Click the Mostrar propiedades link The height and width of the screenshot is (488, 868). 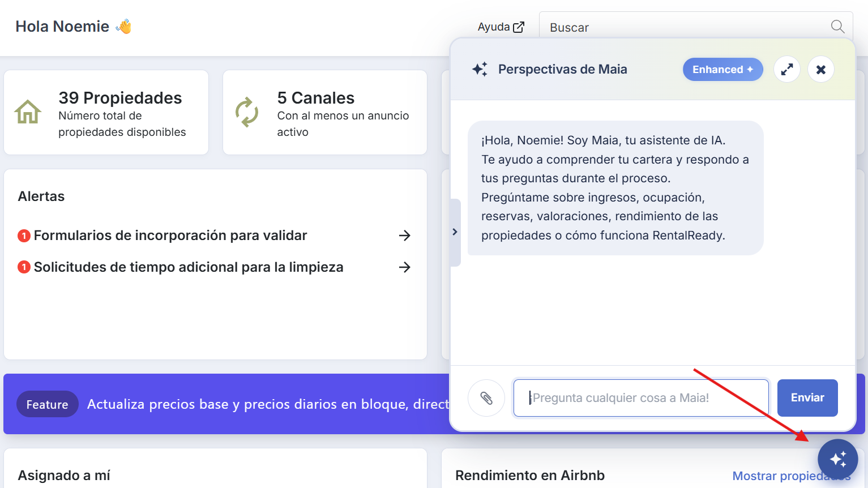(x=791, y=476)
